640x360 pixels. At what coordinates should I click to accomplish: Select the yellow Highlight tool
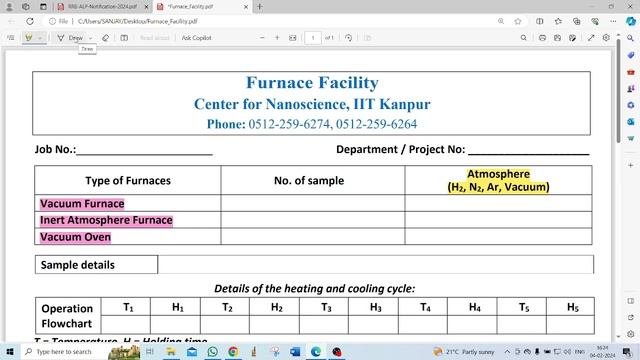click(x=29, y=38)
